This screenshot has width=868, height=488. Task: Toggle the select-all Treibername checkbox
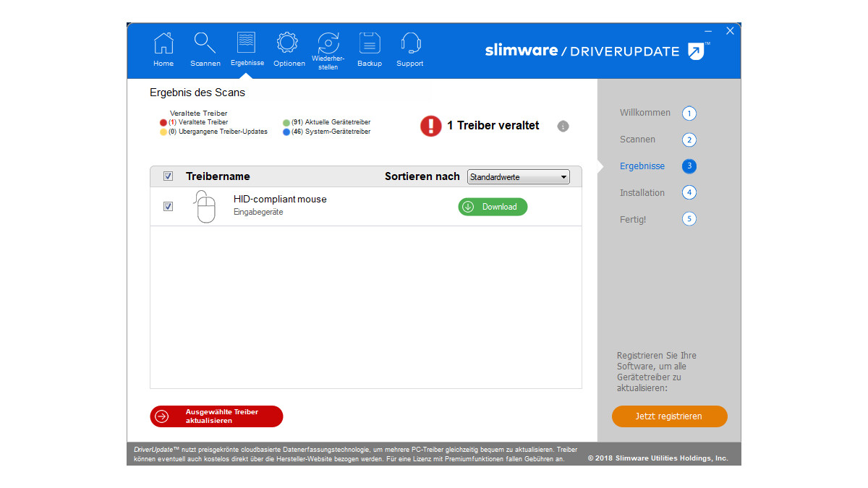pos(168,176)
